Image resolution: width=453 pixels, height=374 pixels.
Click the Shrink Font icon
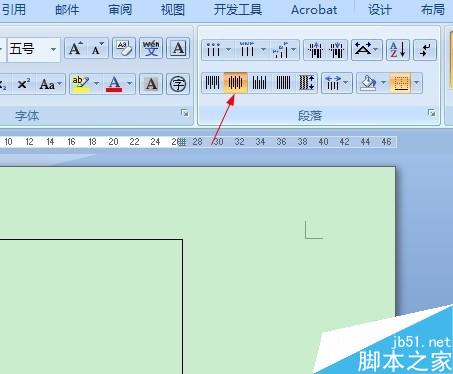[x=97, y=49]
